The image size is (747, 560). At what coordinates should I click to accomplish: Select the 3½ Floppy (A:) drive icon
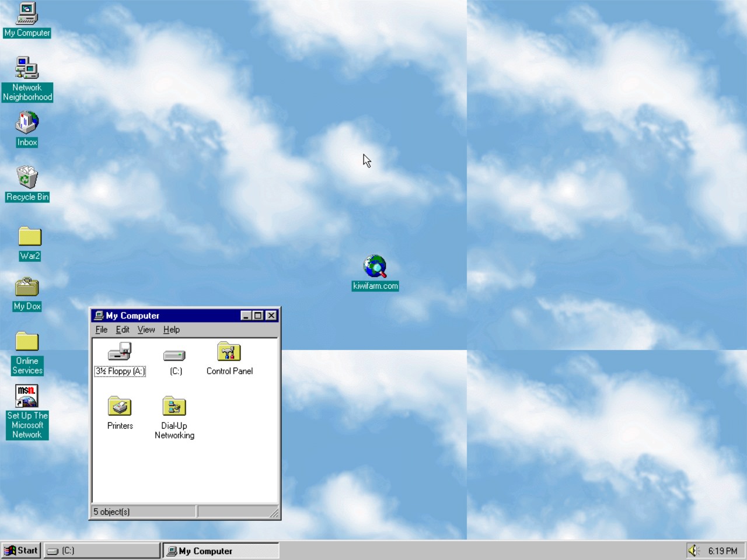pyautogui.click(x=120, y=352)
